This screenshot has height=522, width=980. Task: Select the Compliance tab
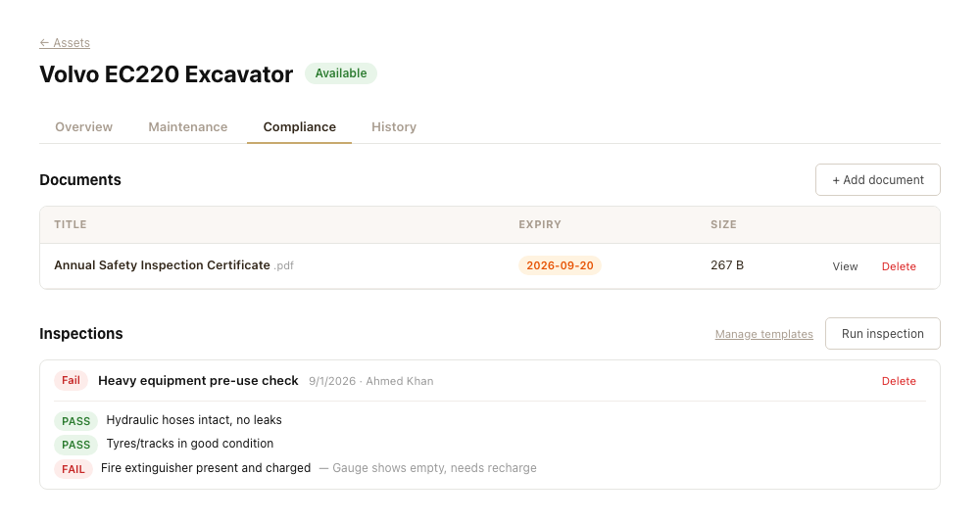[299, 126]
